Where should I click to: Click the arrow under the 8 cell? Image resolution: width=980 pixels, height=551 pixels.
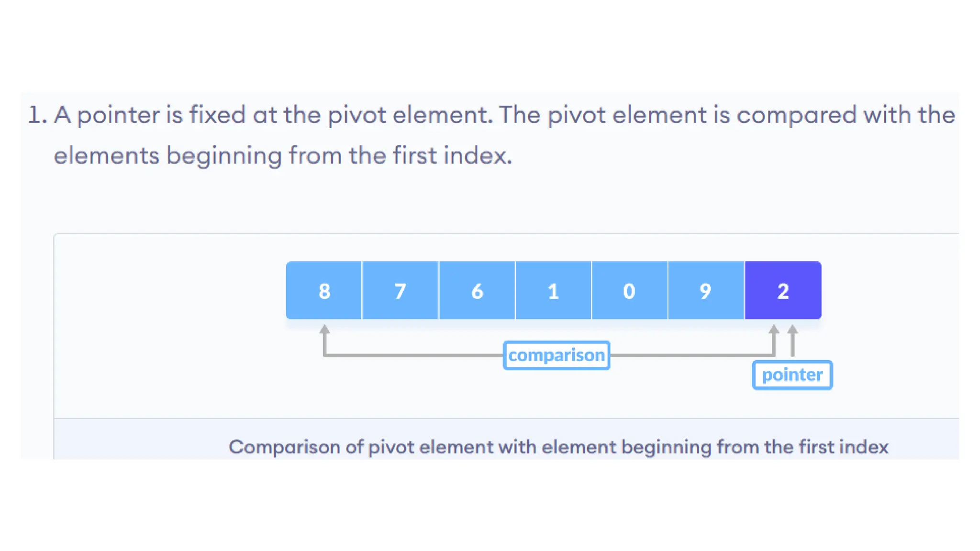[324, 340]
